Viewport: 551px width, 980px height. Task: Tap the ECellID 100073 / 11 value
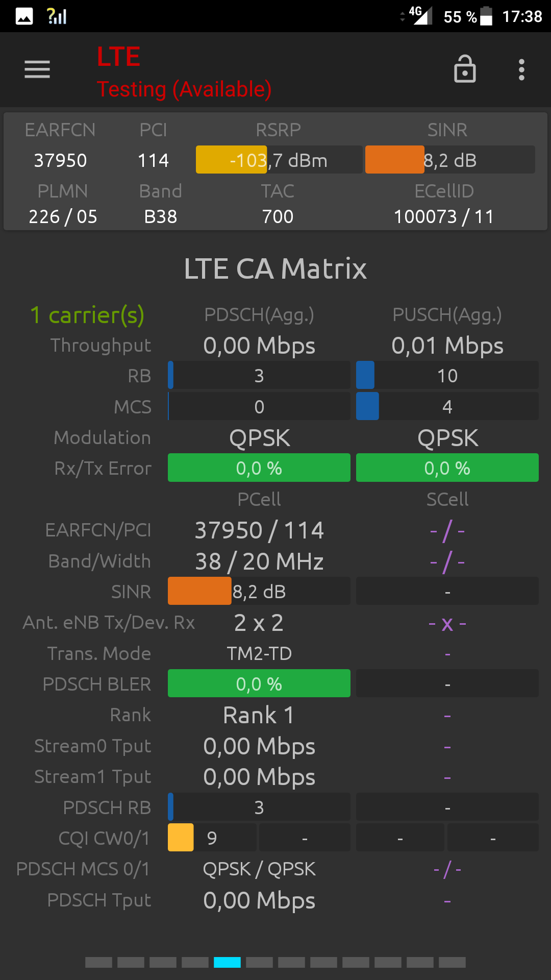click(444, 216)
